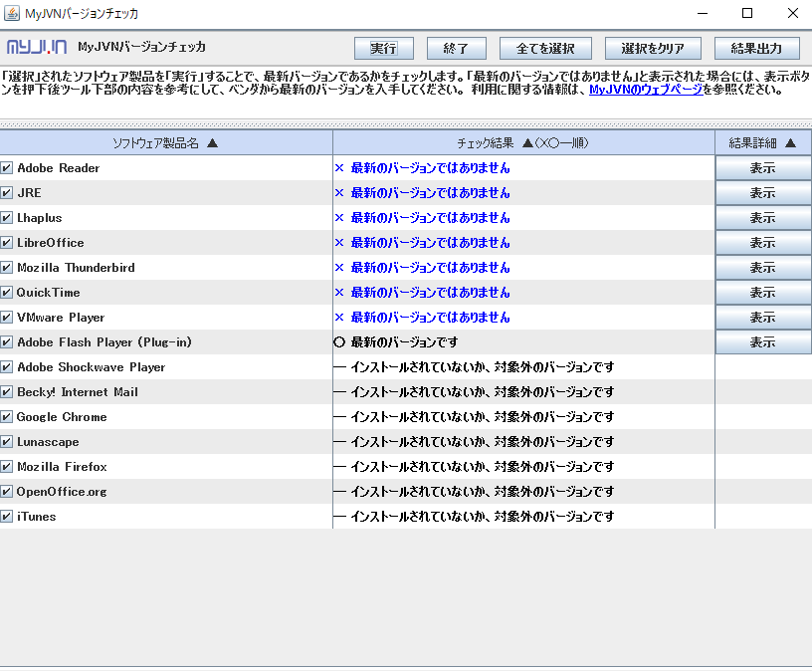Toggle the OpenOffice.org checkbox

[7, 491]
